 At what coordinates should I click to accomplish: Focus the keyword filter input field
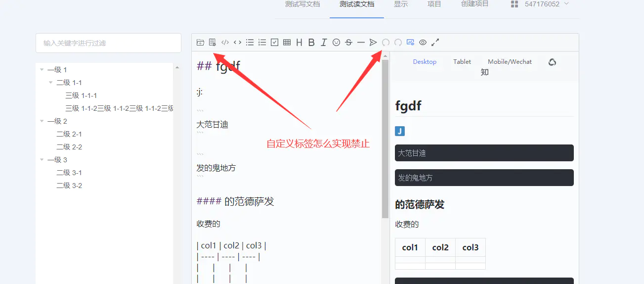[x=108, y=43]
